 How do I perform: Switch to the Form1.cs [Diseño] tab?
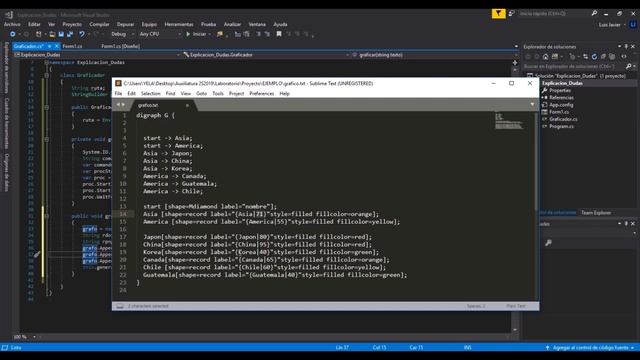coord(120,46)
